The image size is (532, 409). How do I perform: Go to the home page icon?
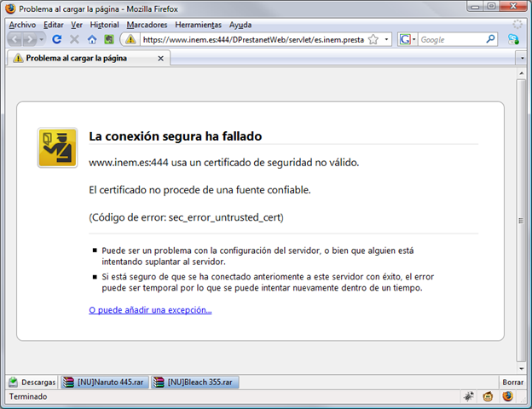point(92,40)
